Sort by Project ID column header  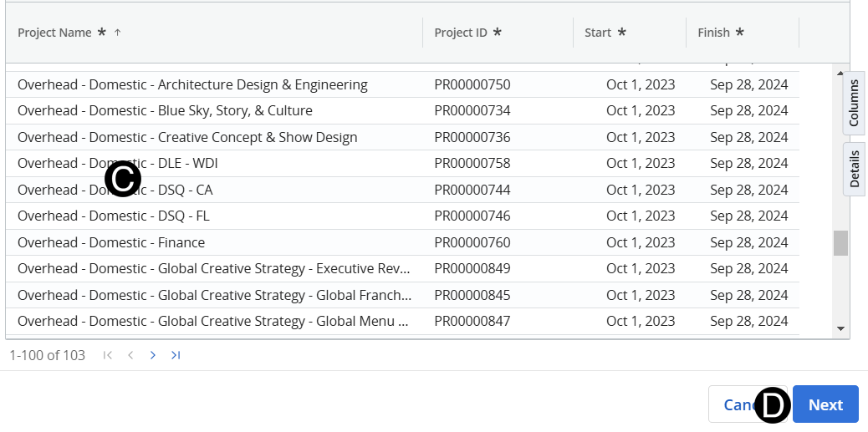tap(462, 33)
